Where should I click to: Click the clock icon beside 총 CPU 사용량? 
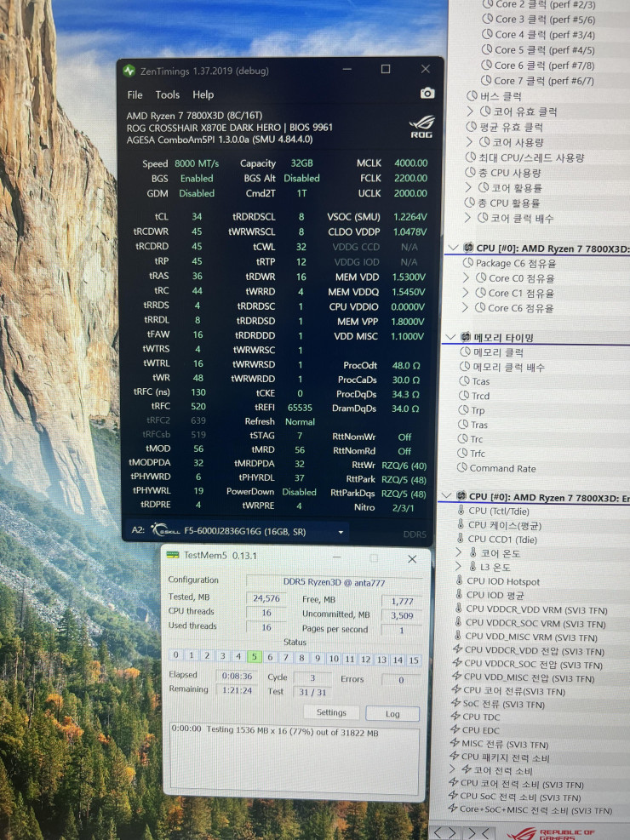tap(470, 173)
